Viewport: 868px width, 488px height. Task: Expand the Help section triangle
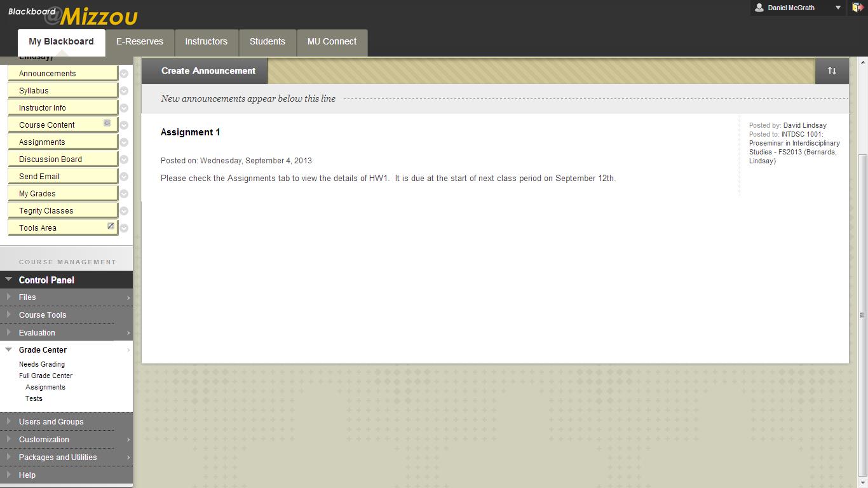click(9, 475)
